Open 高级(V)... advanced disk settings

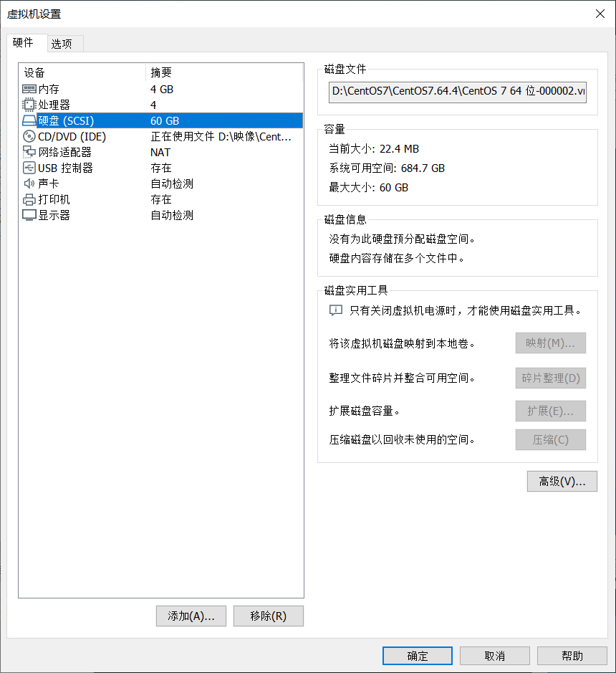pos(562,481)
